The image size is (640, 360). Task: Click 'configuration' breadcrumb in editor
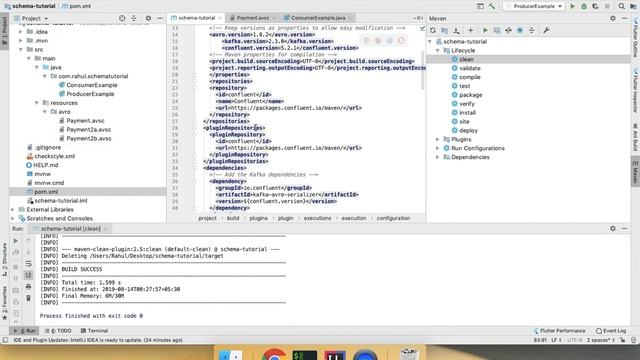[393, 218]
